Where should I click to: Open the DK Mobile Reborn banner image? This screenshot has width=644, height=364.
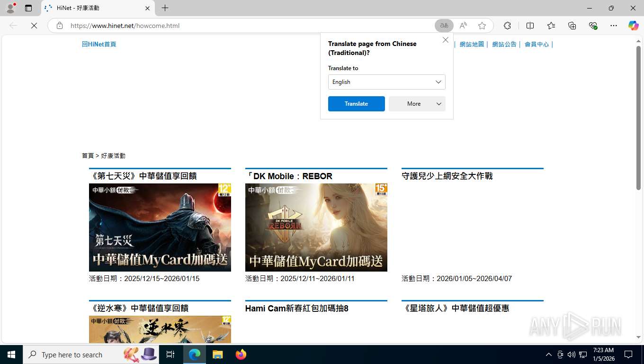click(316, 227)
